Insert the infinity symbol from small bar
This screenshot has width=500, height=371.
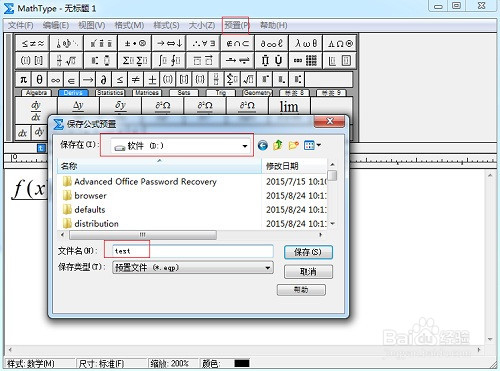click(x=55, y=80)
